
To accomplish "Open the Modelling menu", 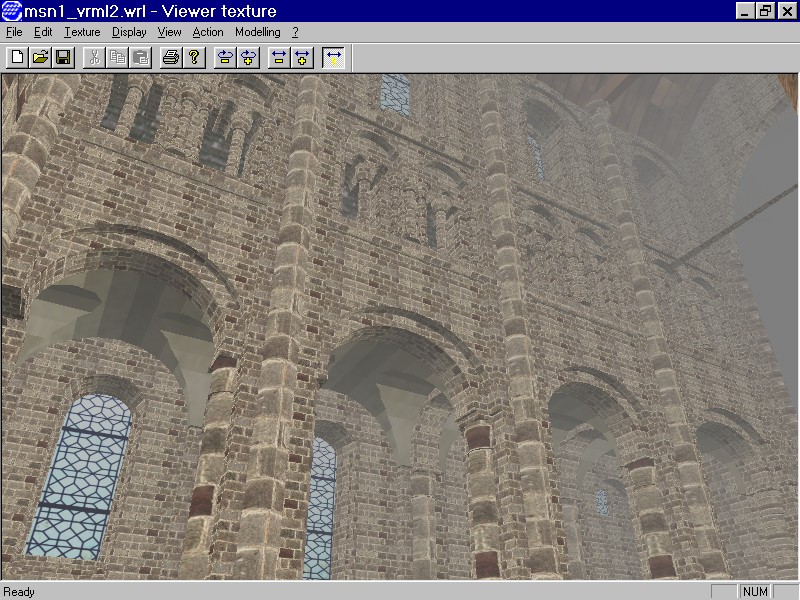I will (x=257, y=32).
